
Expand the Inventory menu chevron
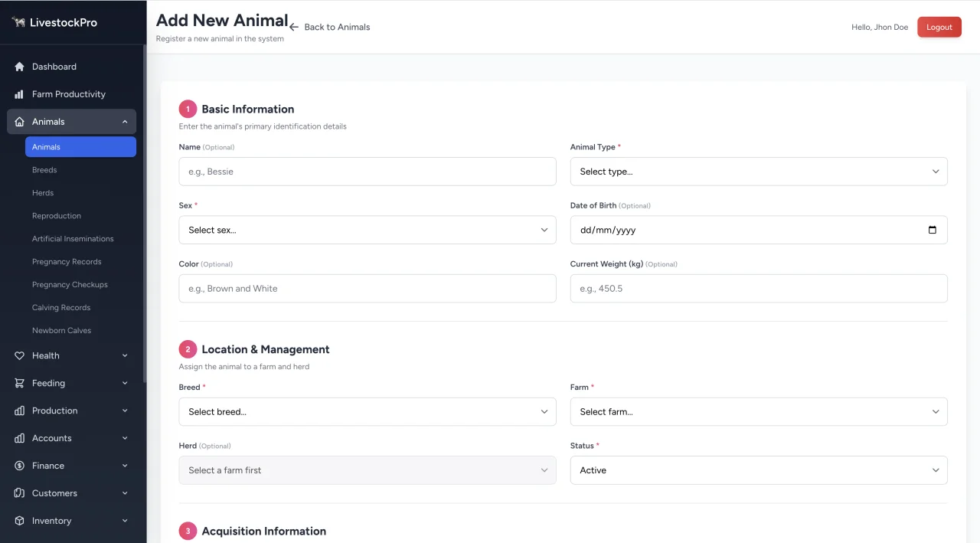[125, 521]
